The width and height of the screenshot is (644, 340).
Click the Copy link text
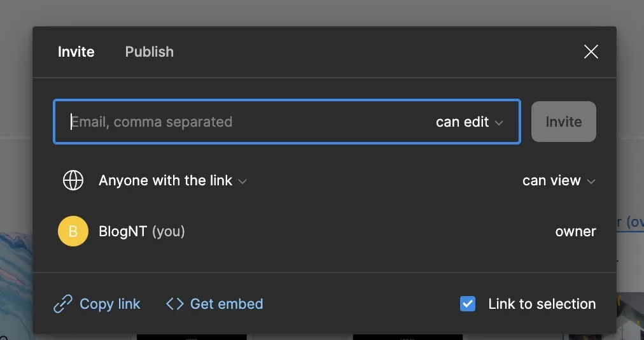109,304
